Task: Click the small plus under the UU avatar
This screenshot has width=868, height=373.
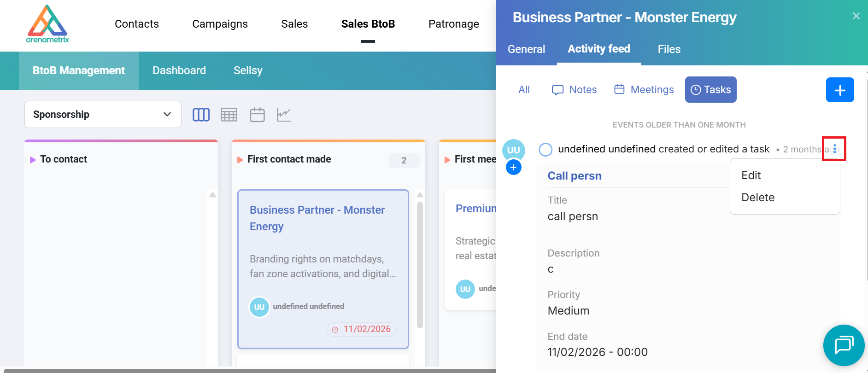Action: click(x=513, y=168)
